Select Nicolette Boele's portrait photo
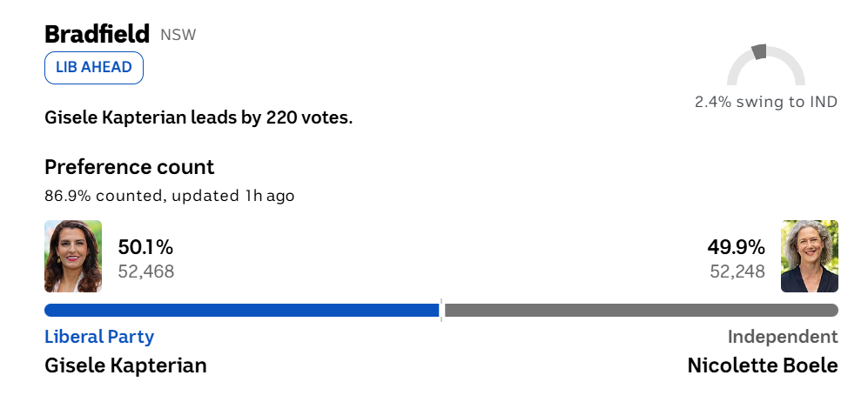This screenshot has width=868, height=402. click(x=810, y=256)
